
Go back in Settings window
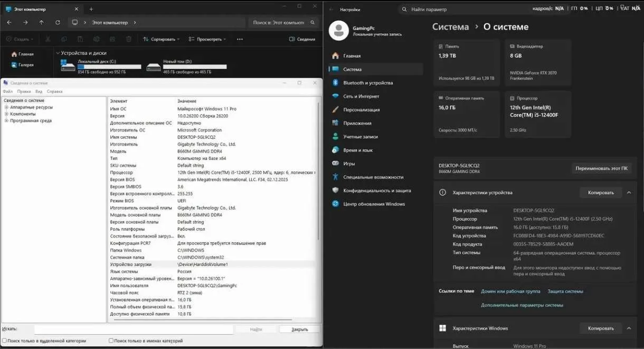(331, 10)
